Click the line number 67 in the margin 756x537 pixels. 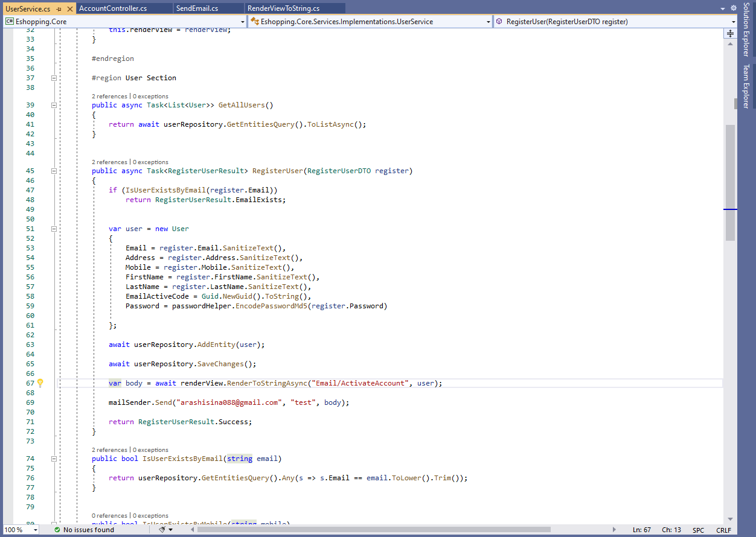pos(30,383)
